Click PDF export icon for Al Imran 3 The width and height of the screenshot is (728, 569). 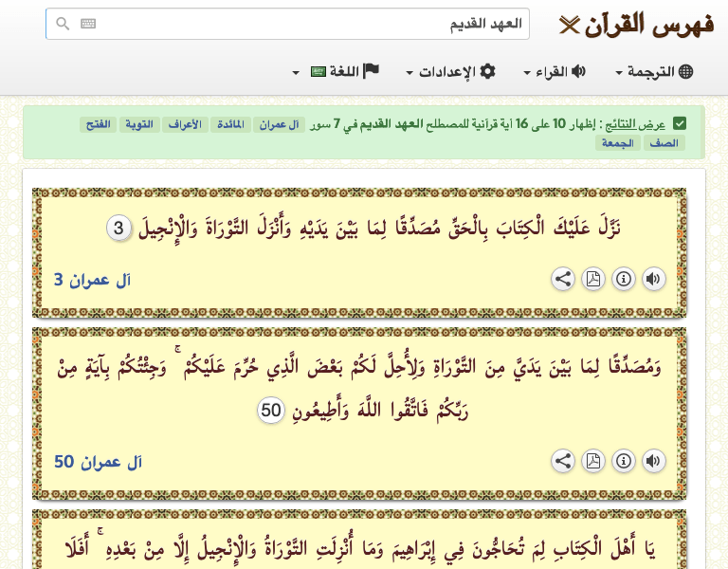[592, 279]
